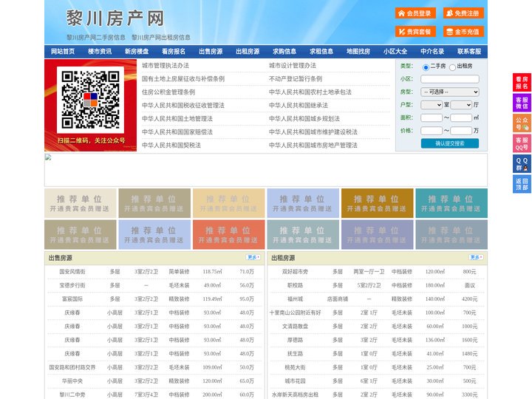Click the 看房报名 red side button
Screen dimensions: 532x399
click(522, 83)
